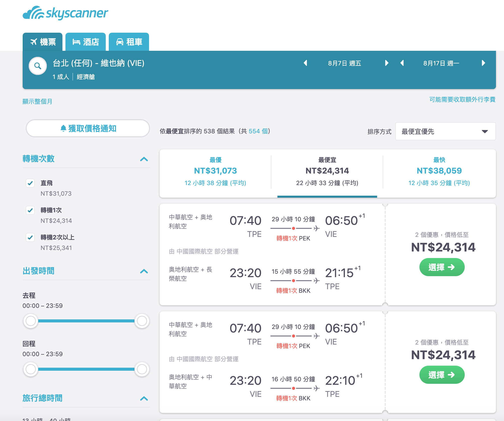
Task: Select the 最優 NT$31,073 sorting tab
Action: click(215, 173)
